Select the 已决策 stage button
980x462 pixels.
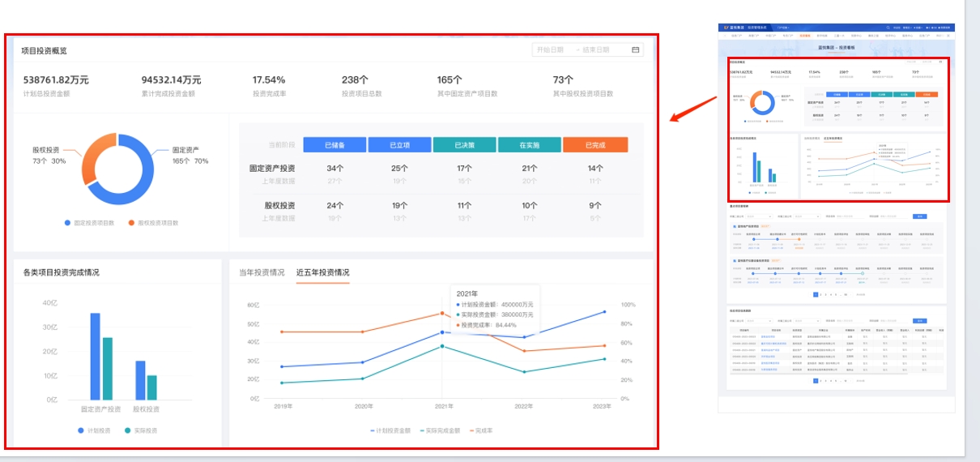[x=464, y=145]
